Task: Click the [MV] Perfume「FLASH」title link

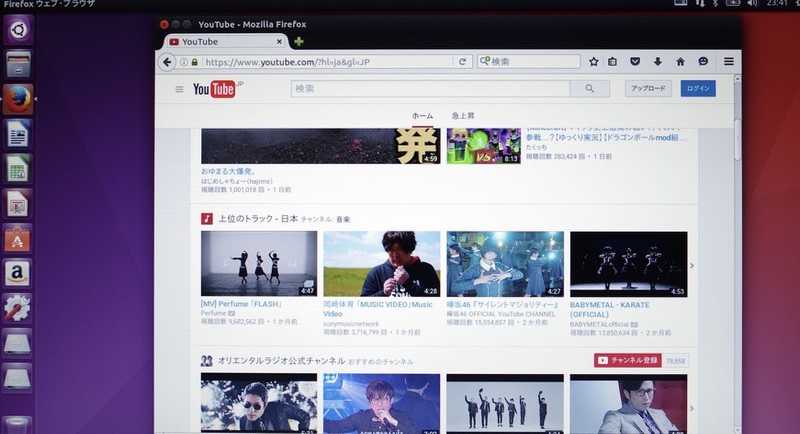Action: coord(241,304)
